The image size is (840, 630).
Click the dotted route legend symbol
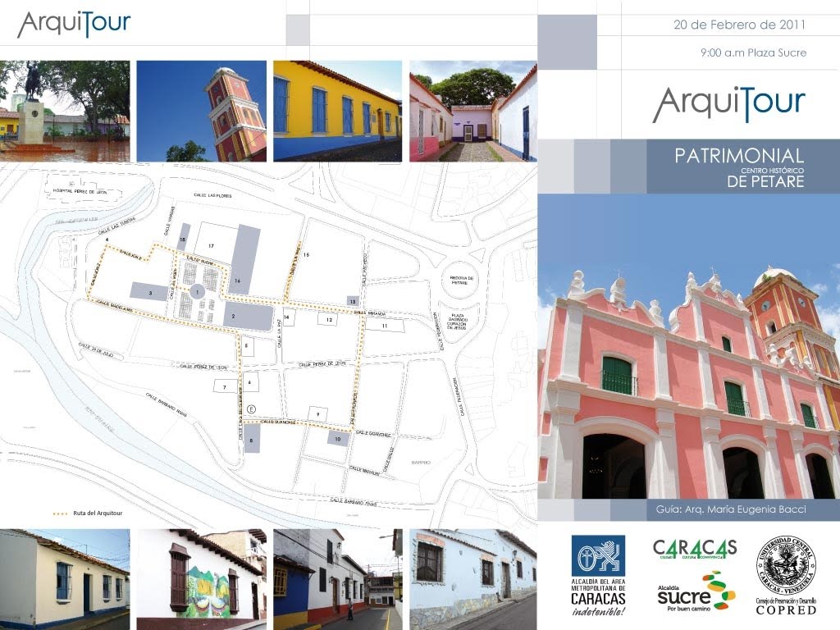(60, 514)
